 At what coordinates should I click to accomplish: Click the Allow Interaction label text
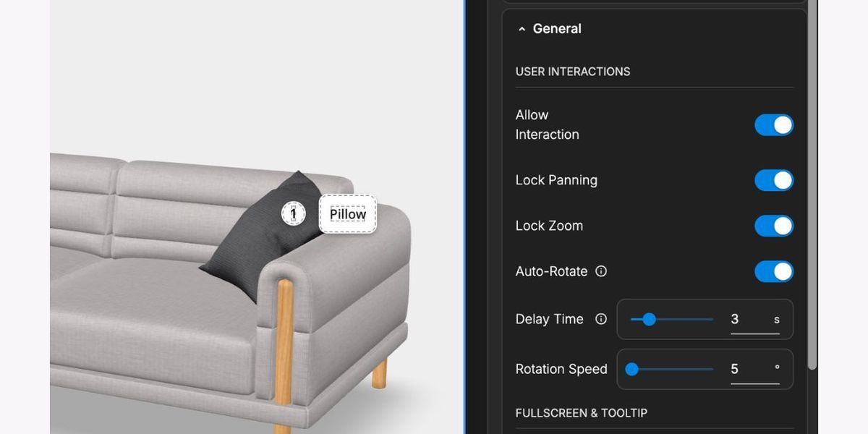click(x=547, y=124)
